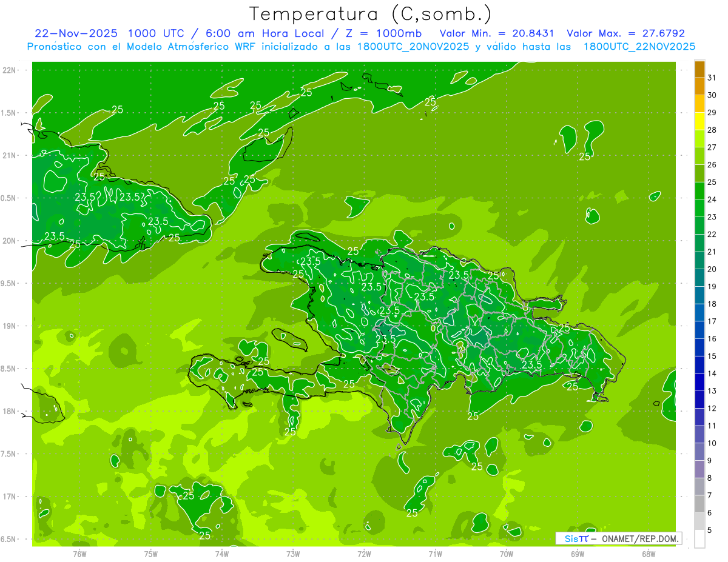Pick the teal legend swatch between 19 and 20
728x562 pixels.
[x=699, y=278]
